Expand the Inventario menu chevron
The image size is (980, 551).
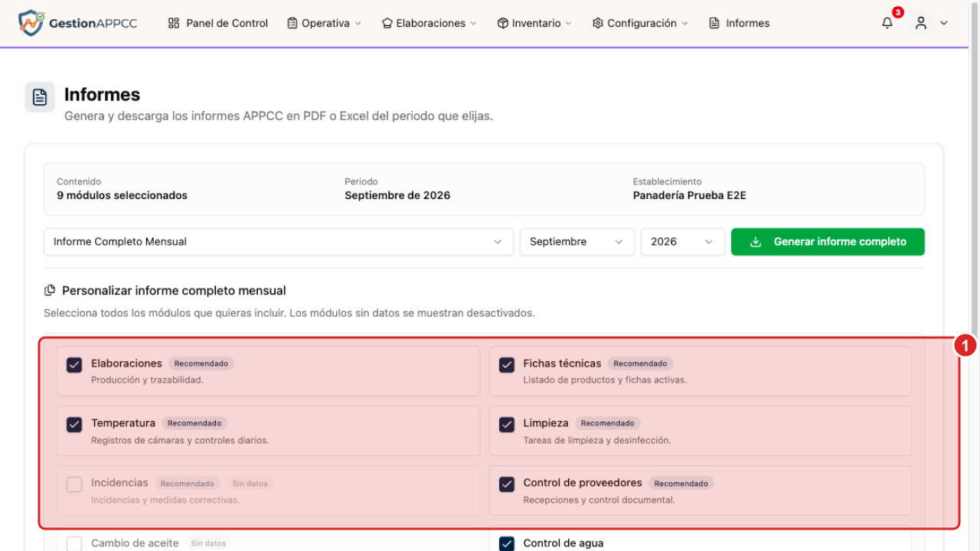point(568,24)
